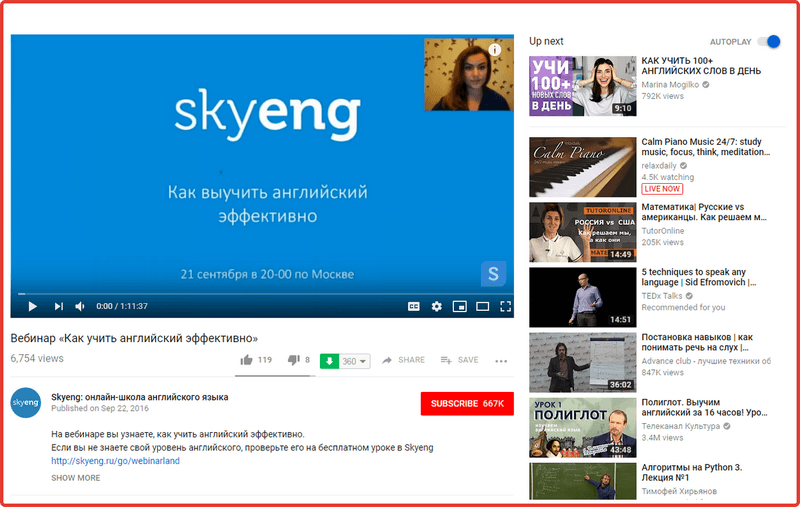This screenshot has width=800, height=507.
Task: Save the video to a playlist
Action: coord(459,360)
